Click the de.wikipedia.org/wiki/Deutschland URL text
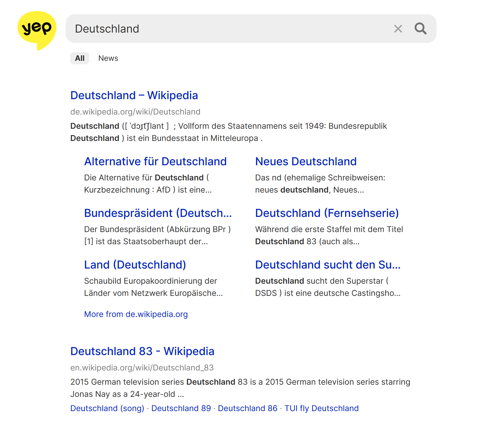Screen dimensions: 504x426 (135, 112)
